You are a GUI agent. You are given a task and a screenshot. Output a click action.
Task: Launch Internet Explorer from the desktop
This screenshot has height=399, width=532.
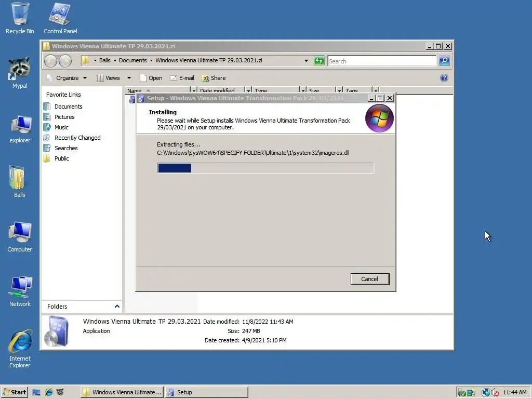(20, 349)
